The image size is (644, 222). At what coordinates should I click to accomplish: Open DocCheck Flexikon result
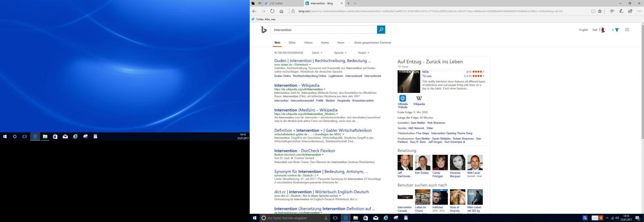point(304,151)
